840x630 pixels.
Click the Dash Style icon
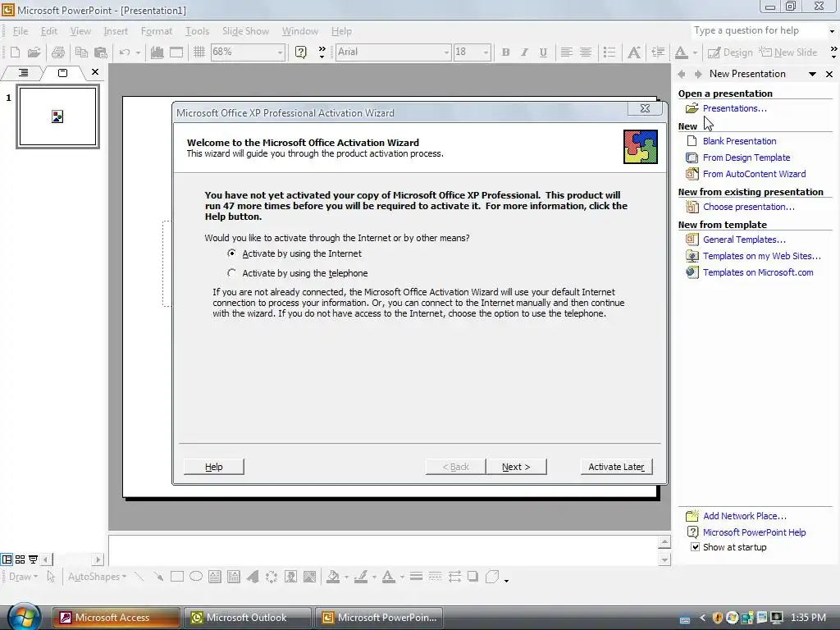435,577
